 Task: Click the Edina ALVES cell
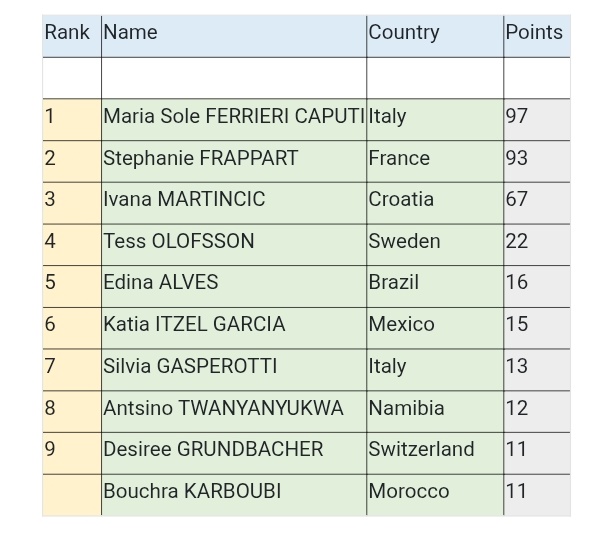(234, 286)
